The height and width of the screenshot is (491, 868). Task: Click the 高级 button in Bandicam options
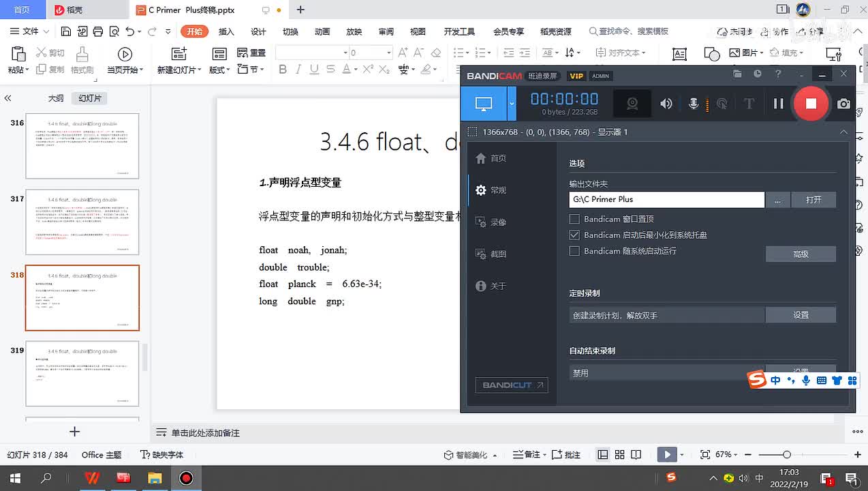[801, 254]
